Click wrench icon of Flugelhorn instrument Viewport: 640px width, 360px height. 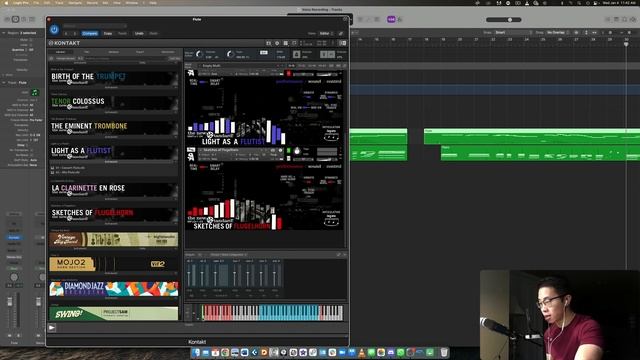pos(191,157)
